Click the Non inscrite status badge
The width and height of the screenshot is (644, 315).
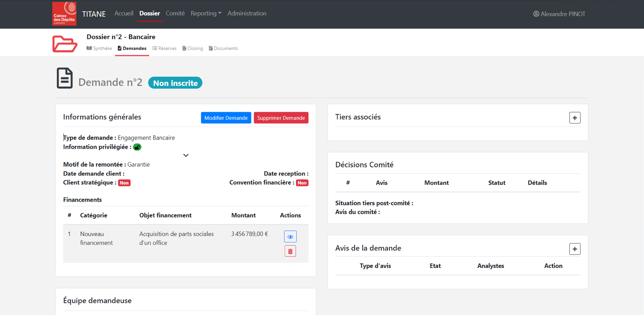pyautogui.click(x=175, y=83)
